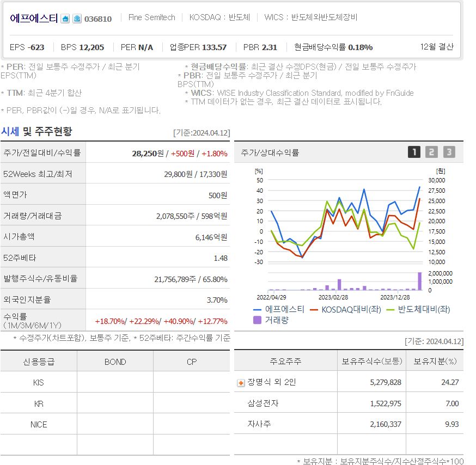Select the 삼성전자 shareholder row
476x465 pixels.
pyautogui.click(x=349, y=403)
